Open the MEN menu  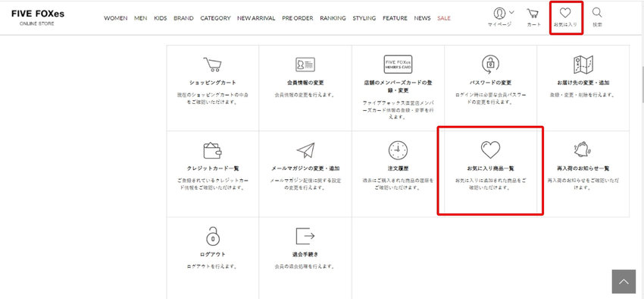tap(140, 18)
